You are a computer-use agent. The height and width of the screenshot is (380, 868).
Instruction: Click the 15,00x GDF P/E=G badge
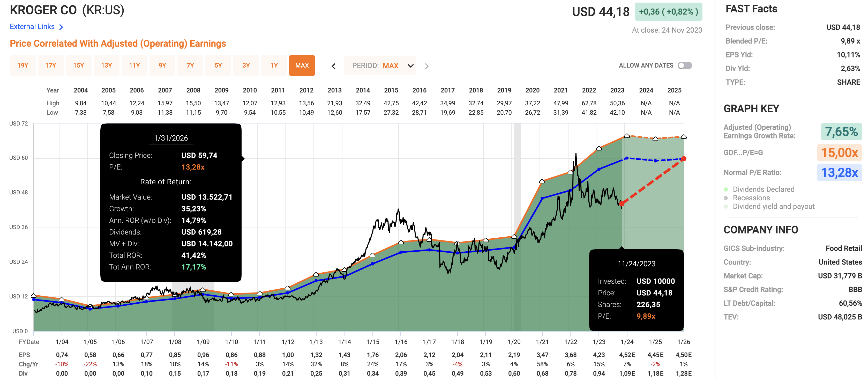(839, 152)
